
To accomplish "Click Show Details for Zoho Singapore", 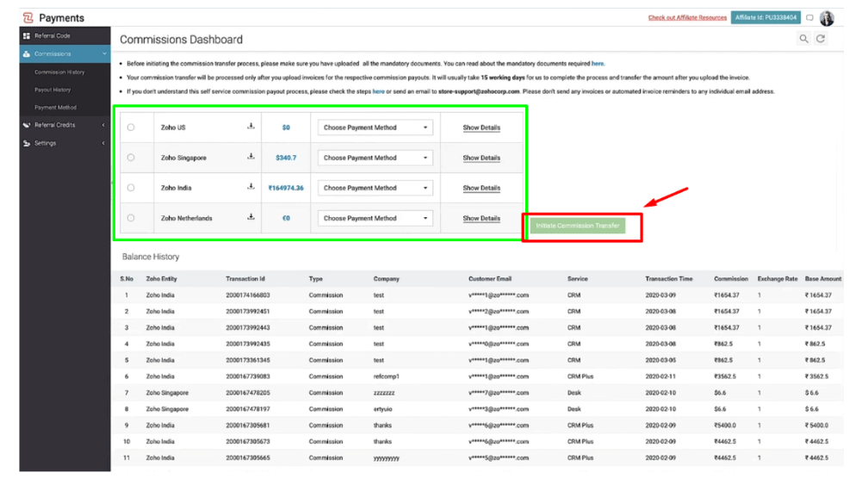I will 481,158.
